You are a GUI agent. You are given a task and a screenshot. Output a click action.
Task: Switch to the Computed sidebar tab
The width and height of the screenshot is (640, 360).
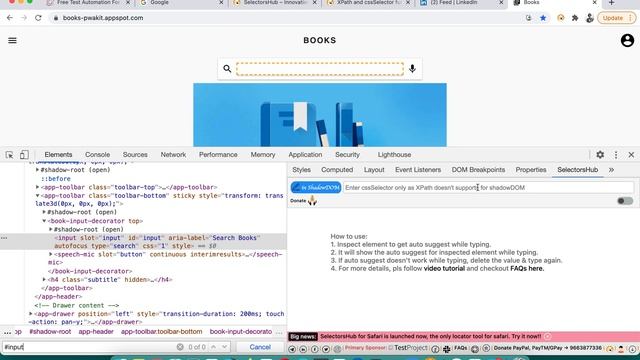coord(337,170)
